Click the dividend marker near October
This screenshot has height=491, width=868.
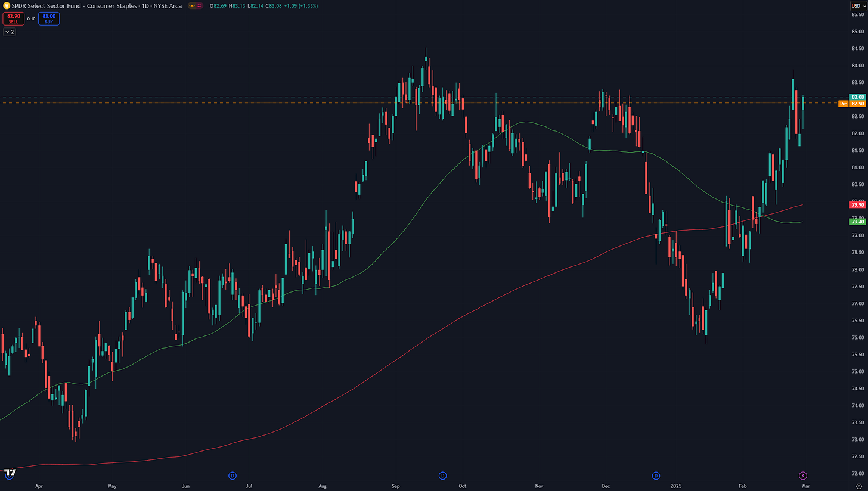442,475
